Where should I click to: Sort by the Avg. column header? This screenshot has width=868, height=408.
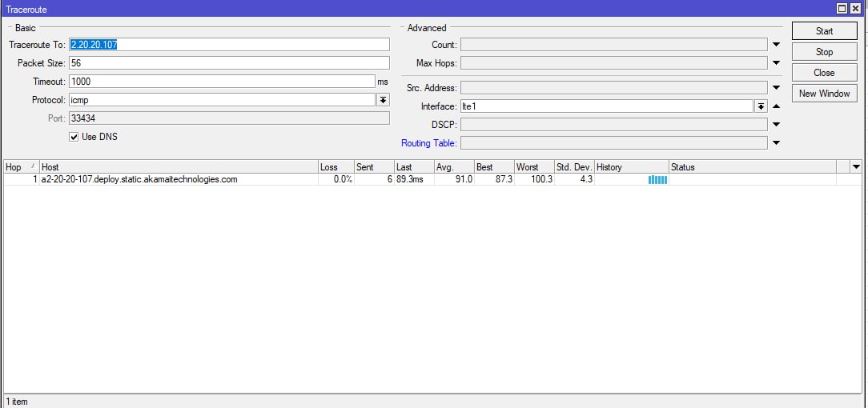coord(454,167)
